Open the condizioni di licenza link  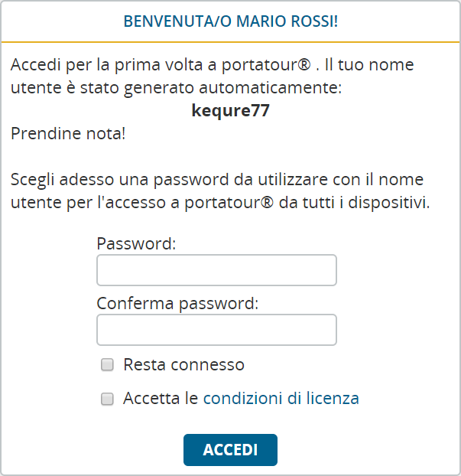click(281, 398)
